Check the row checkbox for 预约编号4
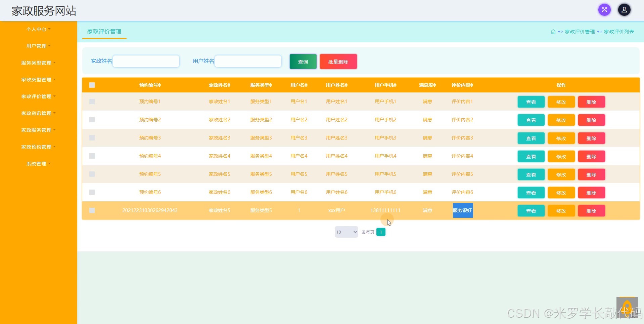Image resolution: width=644 pixels, height=324 pixels. (x=92, y=156)
